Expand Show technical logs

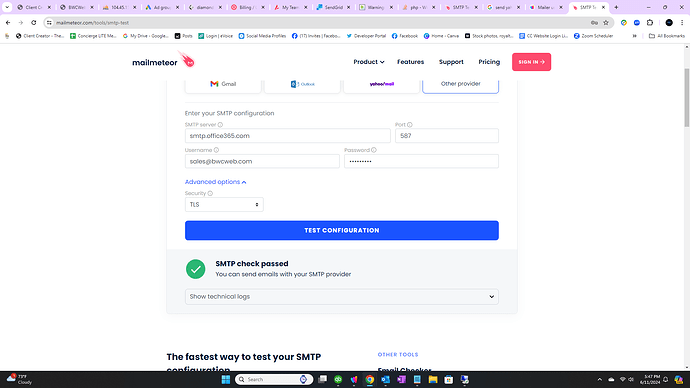point(341,297)
